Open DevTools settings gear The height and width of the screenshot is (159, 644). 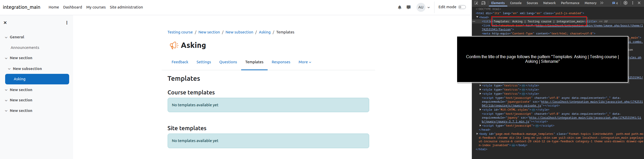625,3
